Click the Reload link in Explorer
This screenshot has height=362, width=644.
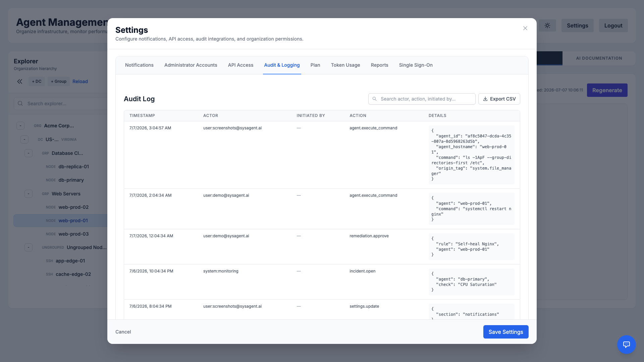[x=80, y=81]
